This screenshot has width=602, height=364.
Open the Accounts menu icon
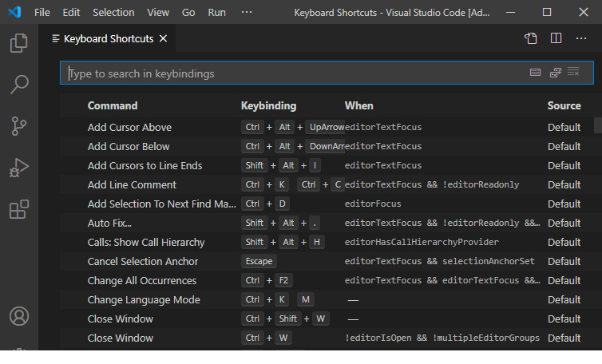point(19,316)
